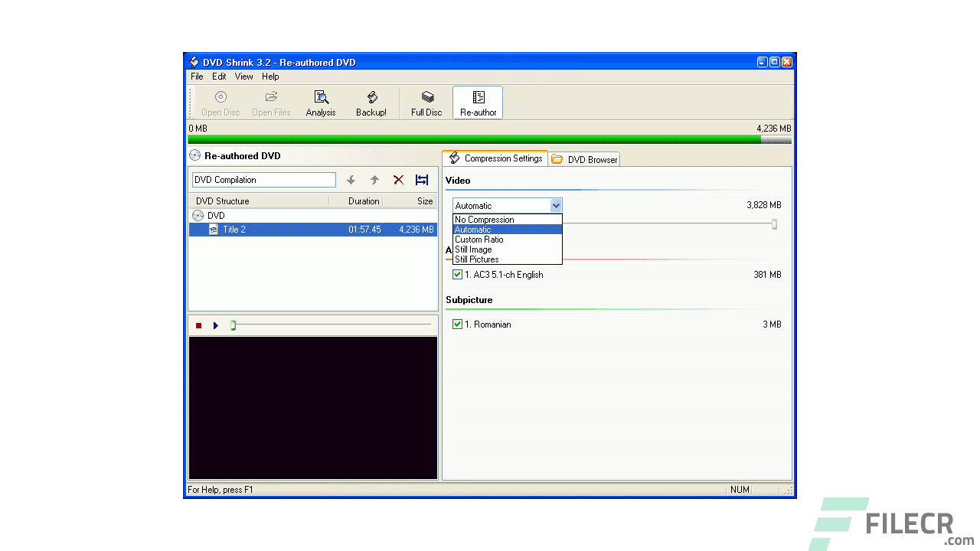The width and height of the screenshot is (980, 551).
Task: Click the move title down arrow
Action: tap(351, 179)
